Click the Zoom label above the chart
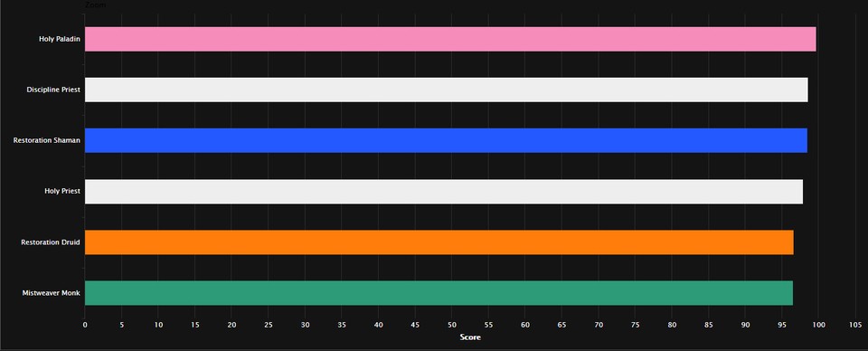This screenshot has height=351, width=868. (x=95, y=5)
